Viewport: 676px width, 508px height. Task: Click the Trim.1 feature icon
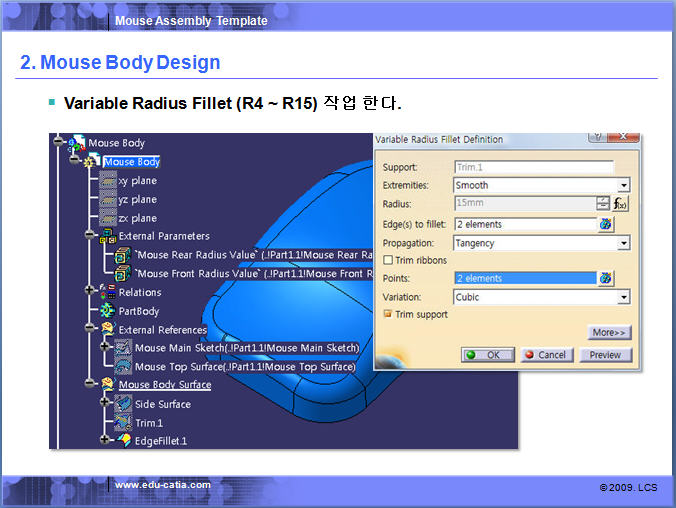pyautogui.click(x=123, y=422)
